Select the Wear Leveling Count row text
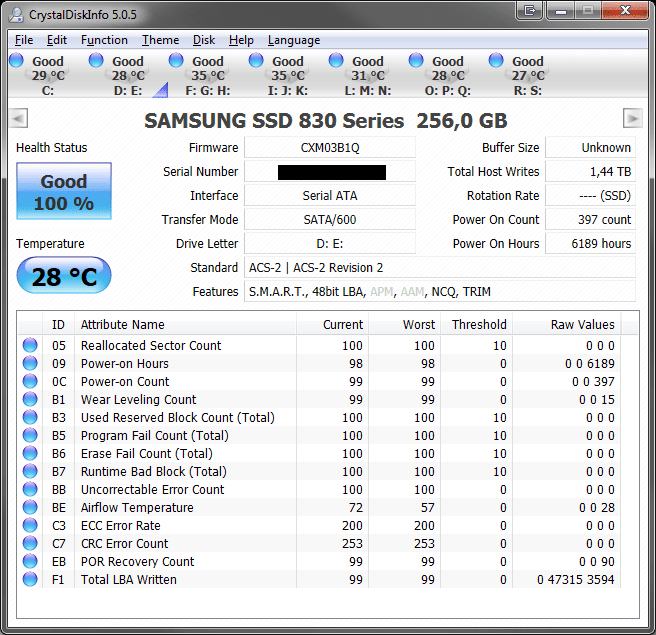Image resolution: width=656 pixels, height=635 pixels. 138,399
